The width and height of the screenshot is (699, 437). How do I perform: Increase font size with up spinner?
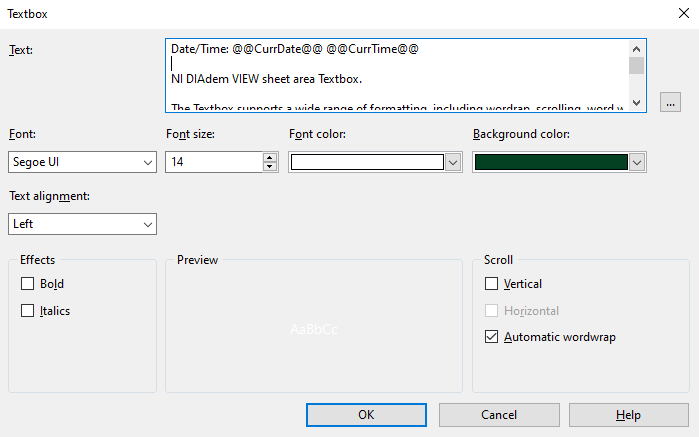pyautogui.click(x=270, y=157)
